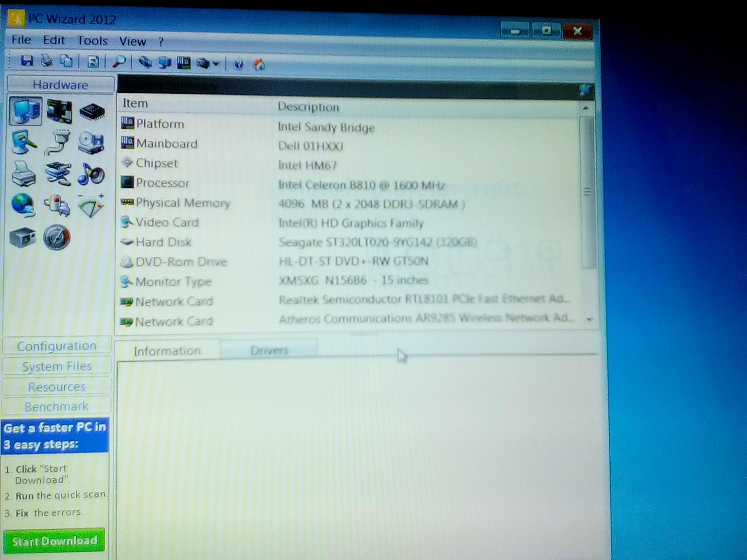Click the Save floppy disk toolbar icon

click(x=27, y=61)
